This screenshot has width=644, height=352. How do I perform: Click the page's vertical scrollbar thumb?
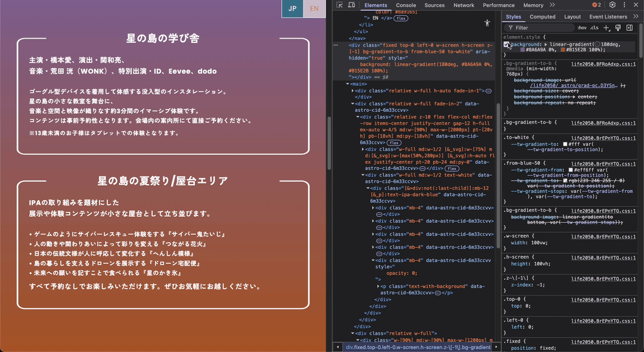(329, 143)
